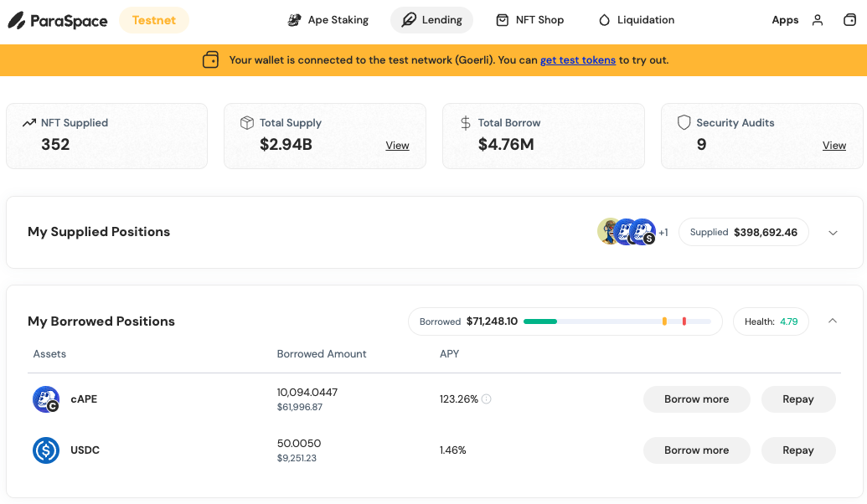Click the APY column header
The width and height of the screenshot is (867, 504).
pyautogui.click(x=449, y=353)
